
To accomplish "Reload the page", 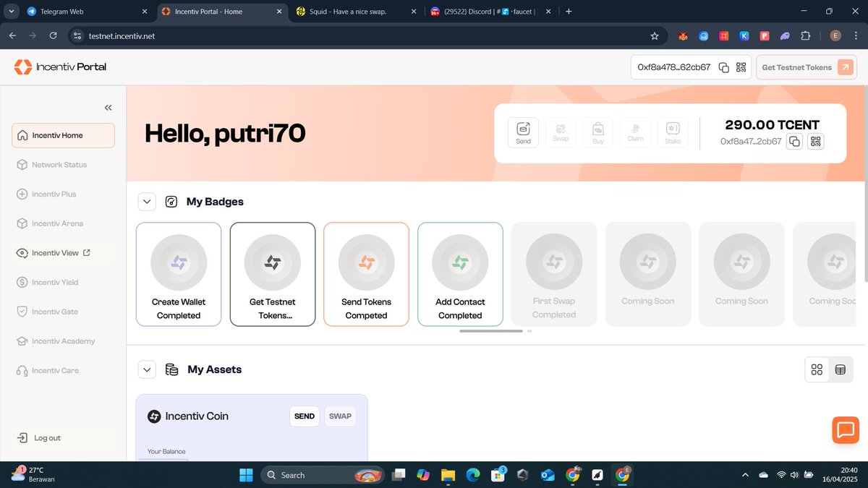I will point(53,35).
